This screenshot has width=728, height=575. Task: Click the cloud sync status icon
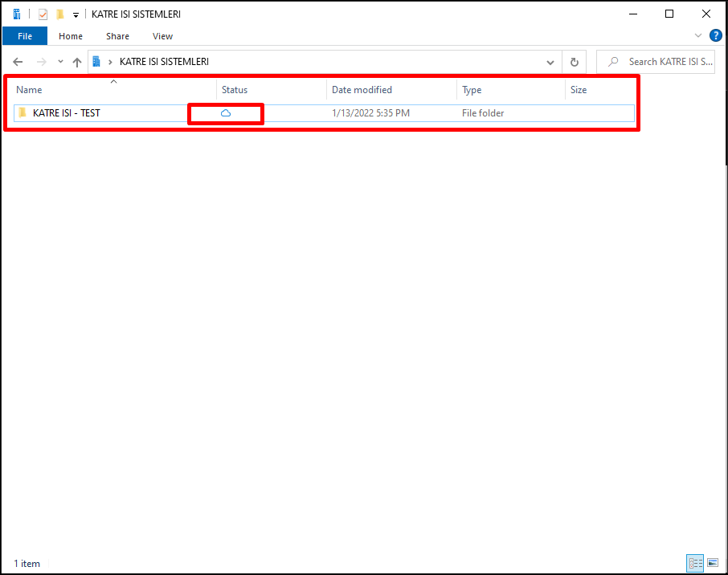[x=226, y=113]
